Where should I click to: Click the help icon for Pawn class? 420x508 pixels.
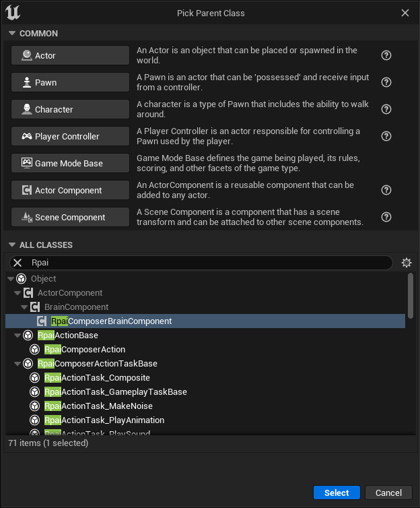[386, 82]
